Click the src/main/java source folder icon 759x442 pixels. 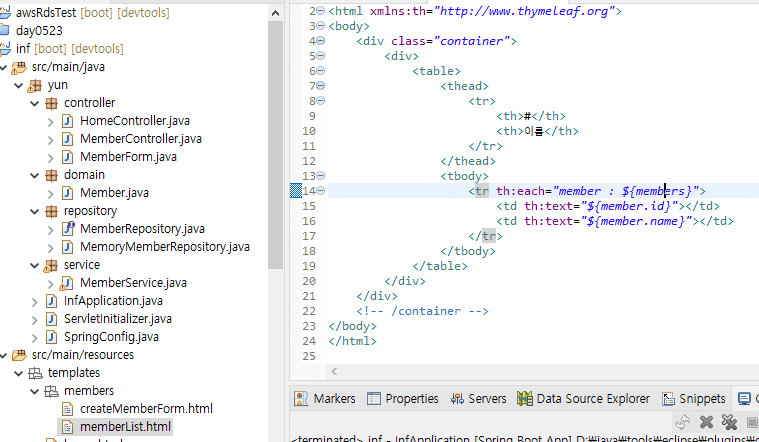(19, 68)
